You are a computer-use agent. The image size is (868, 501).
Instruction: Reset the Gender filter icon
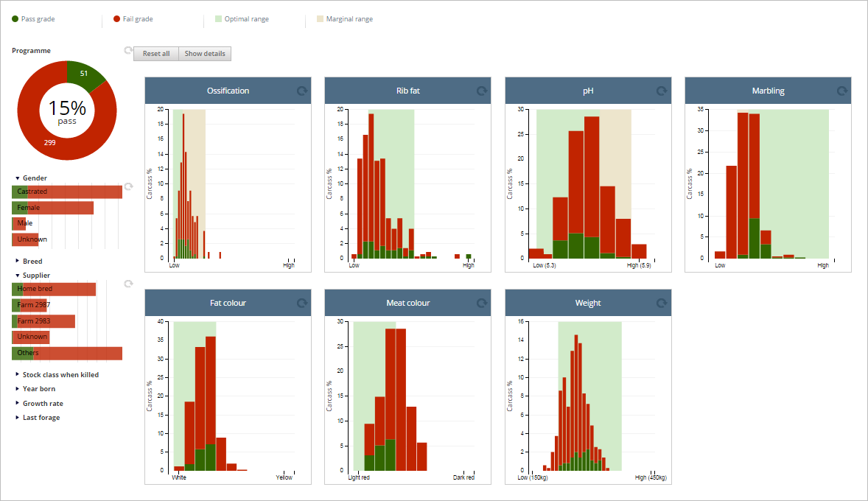(128, 186)
